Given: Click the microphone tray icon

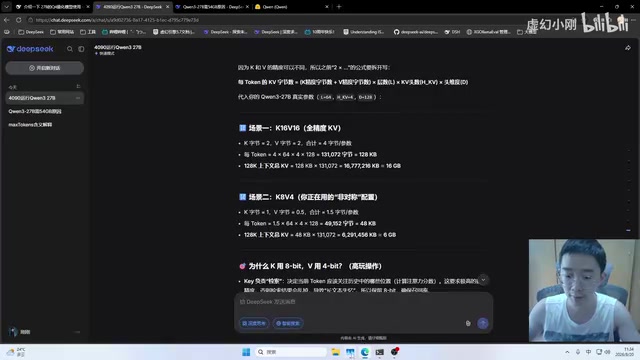Looking at the screenshot, I should (x=578, y=352).
